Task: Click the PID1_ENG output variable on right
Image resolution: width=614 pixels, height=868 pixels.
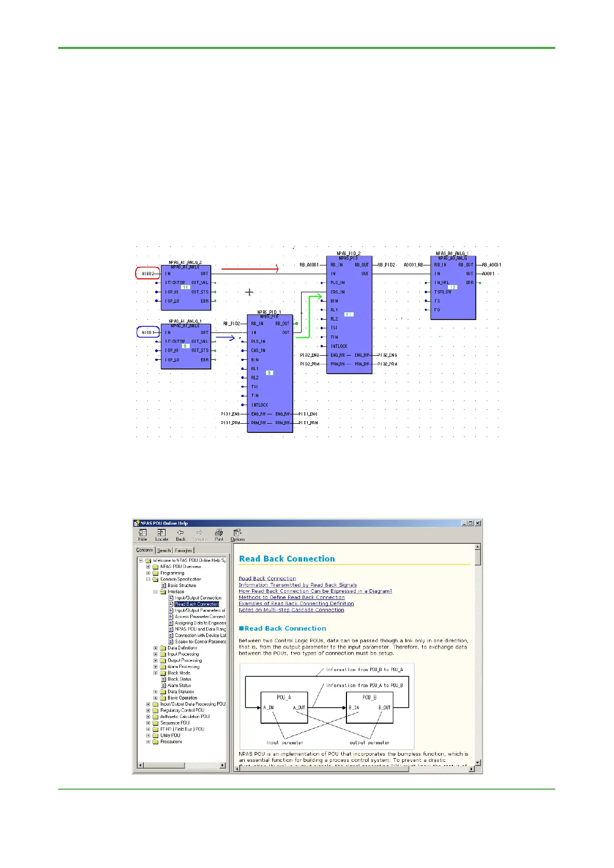Action: [308, 414]
